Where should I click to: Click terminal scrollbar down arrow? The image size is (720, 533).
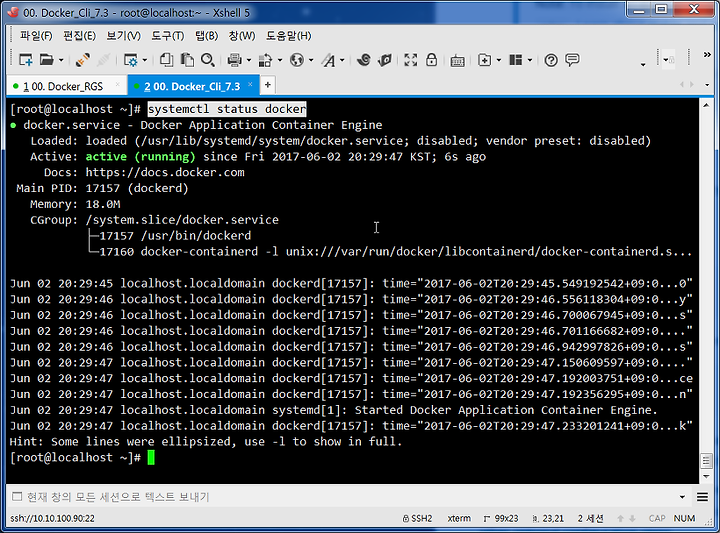coord(706,477)
